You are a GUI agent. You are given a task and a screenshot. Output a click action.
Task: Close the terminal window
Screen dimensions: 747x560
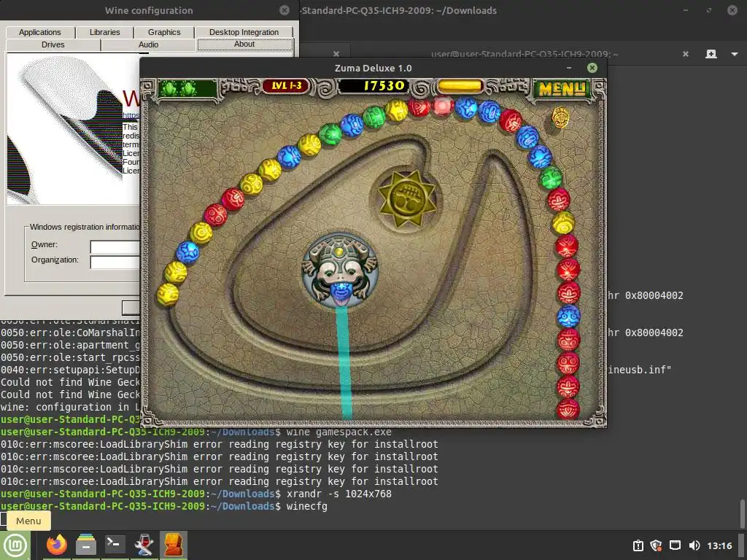(x=732, y=10)
